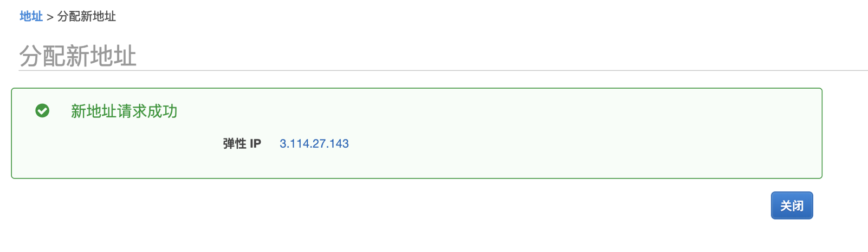Open the 3.114.27.143 elastic IP link
This screenshot has width=868, height=252.
314,143
